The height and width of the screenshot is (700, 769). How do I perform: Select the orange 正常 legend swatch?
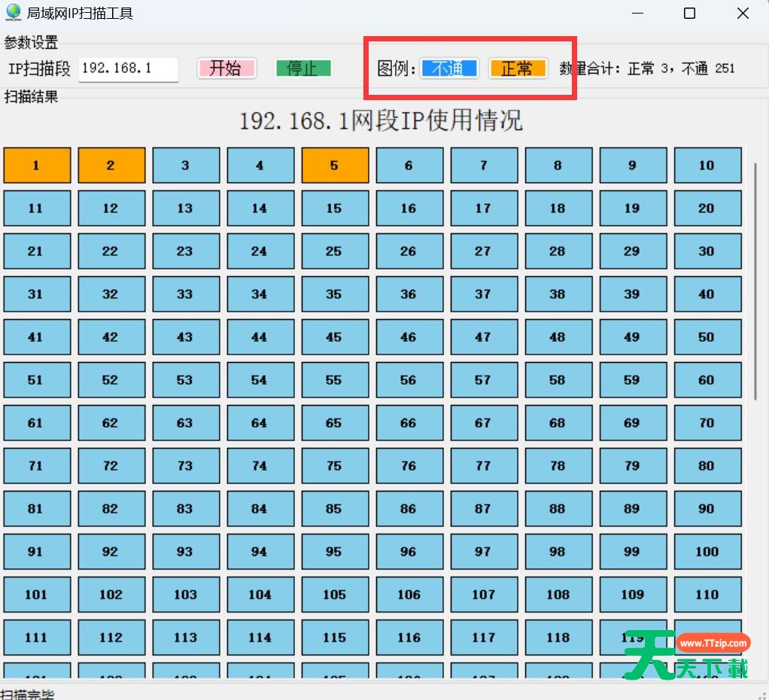point(518,68)
